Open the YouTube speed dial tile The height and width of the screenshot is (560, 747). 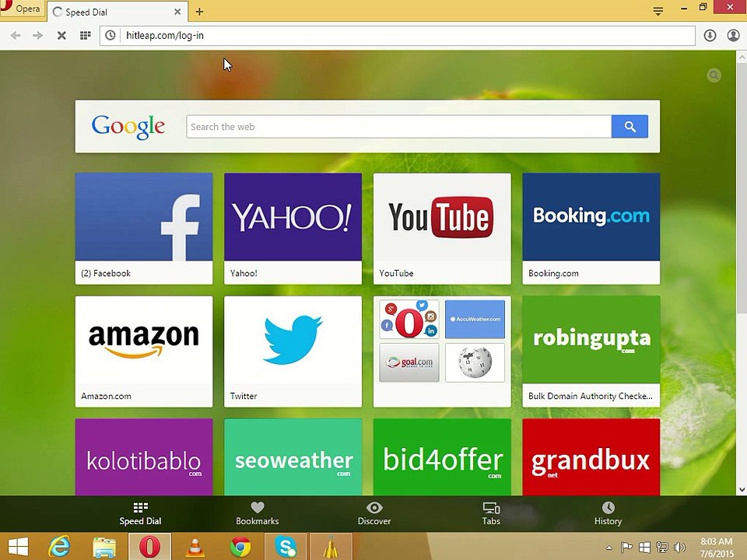442,229
